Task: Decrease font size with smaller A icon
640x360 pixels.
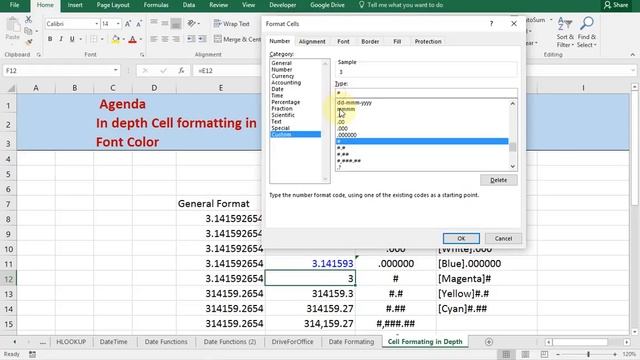Action: [139, 24]
